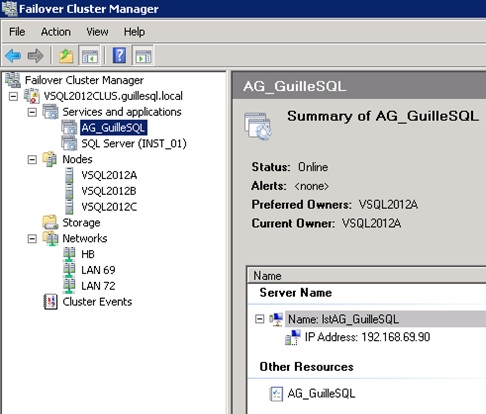Viewport: 486px width, 414px height.
Task: Click the IP Address 192.168.69.90 resource
Action: tap(367, 337)
